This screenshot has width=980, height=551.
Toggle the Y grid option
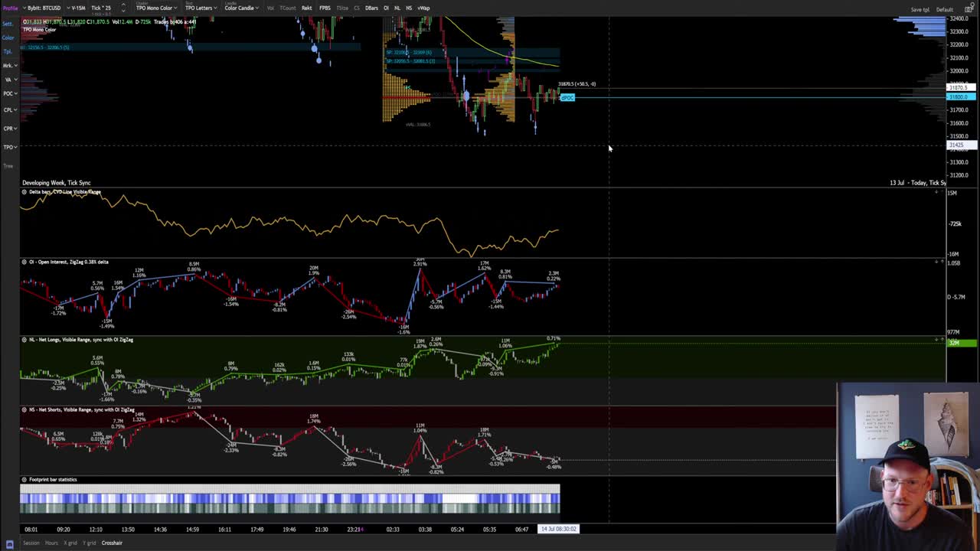pos(90,543)
